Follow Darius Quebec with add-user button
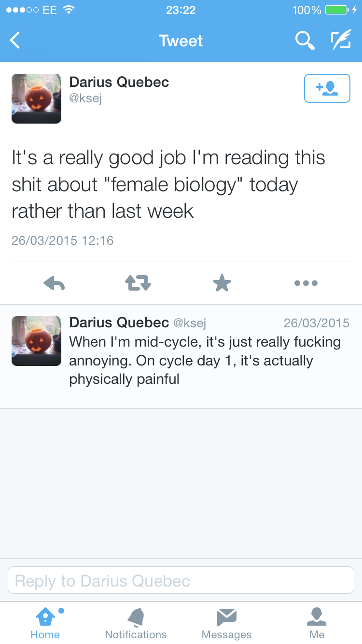This screenshot has height=644, width=362. pos(327,88)
